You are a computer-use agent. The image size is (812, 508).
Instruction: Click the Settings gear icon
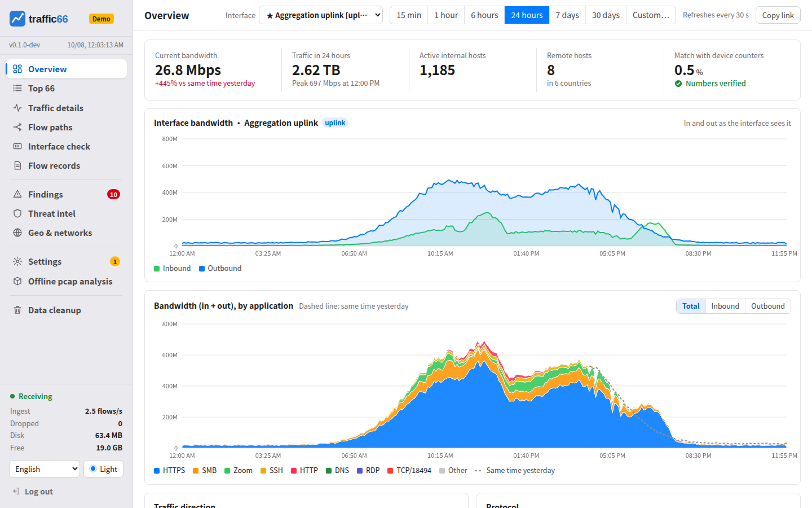pos(17,261)
